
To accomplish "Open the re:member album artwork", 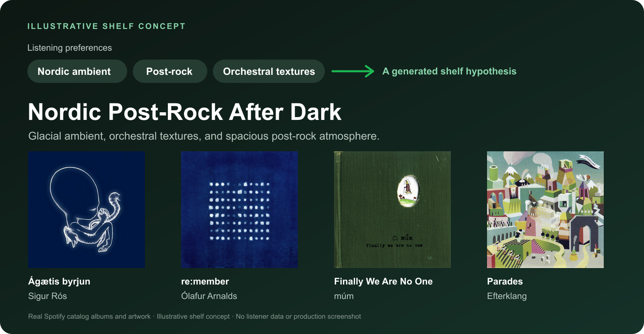I will click(x=239, y=210).
